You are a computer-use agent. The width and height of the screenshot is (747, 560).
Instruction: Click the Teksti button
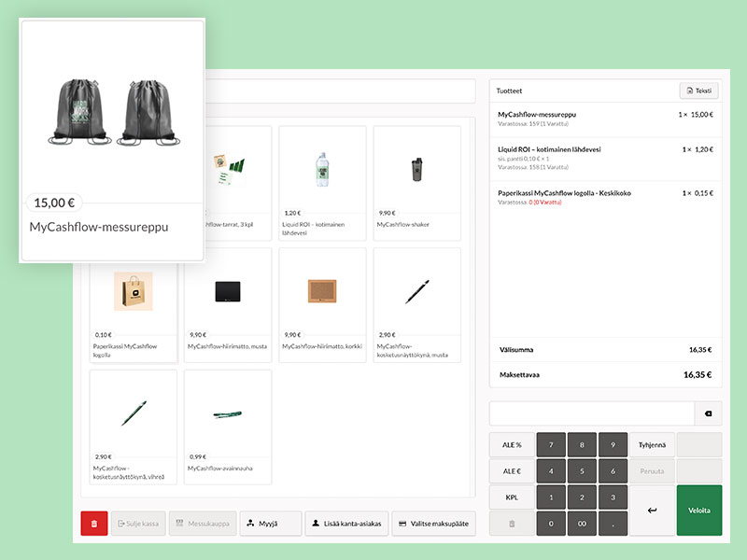pos(698,91)
